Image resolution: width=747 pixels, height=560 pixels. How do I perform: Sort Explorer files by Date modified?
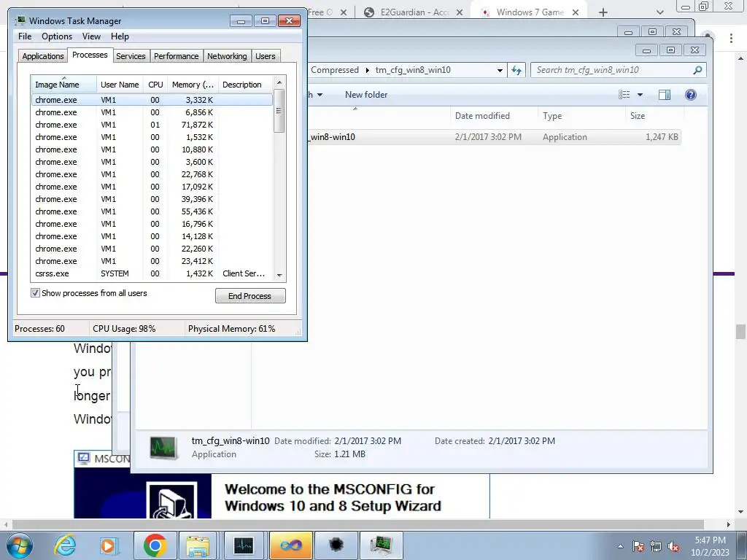coord(494,116)
